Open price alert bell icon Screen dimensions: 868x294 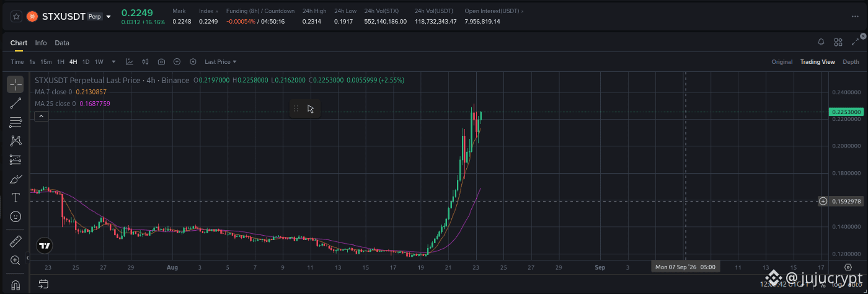[x=821, y=42]
